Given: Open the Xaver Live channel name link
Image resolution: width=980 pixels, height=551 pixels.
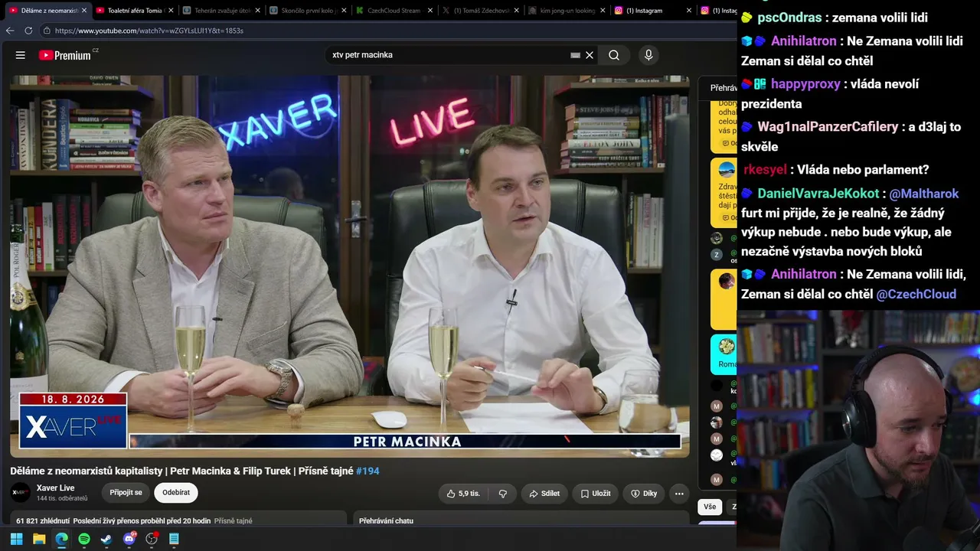Looking at the screenshot, I should [x=55, y=487].
